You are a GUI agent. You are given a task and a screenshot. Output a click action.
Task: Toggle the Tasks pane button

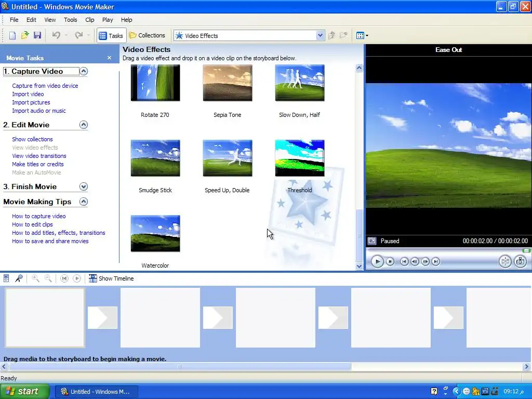[111, 36]
